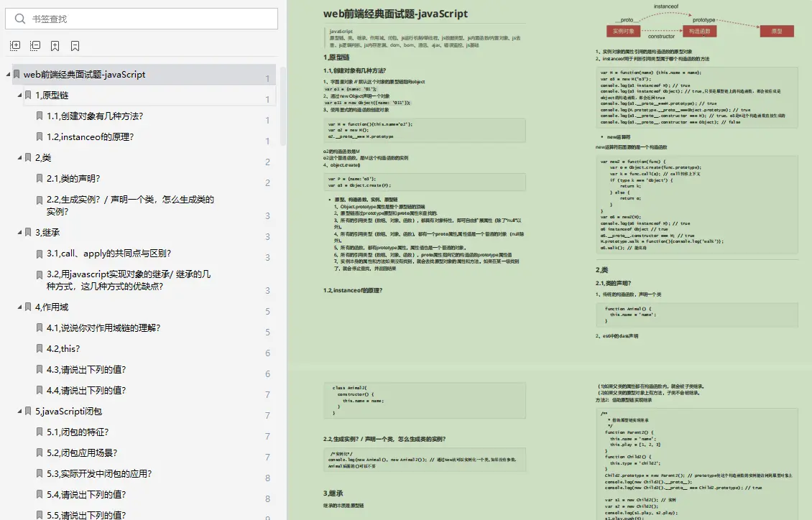Collapse the 3,继承 bookmark node
Screen dimensions: 812x520
point(18,232)
